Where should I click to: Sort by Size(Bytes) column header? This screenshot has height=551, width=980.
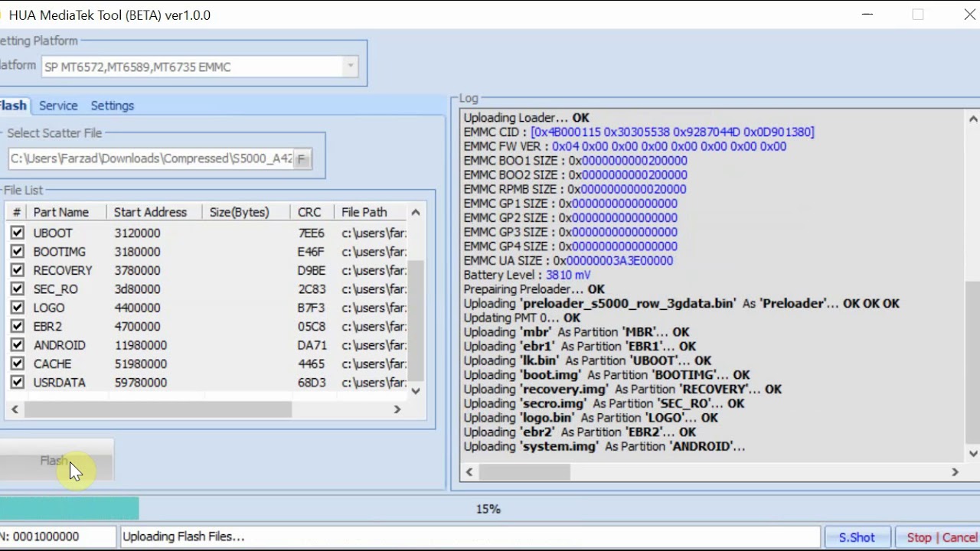[x=247, y=212]
